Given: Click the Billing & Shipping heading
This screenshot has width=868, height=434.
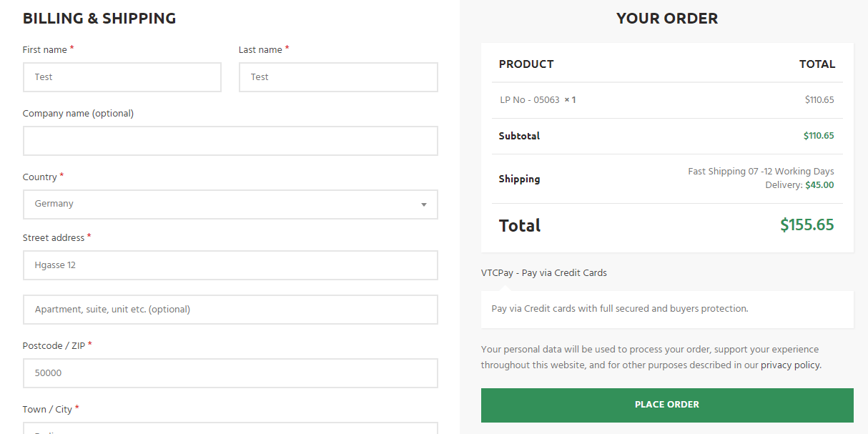Looking at the screenshot, I should 99,19.
